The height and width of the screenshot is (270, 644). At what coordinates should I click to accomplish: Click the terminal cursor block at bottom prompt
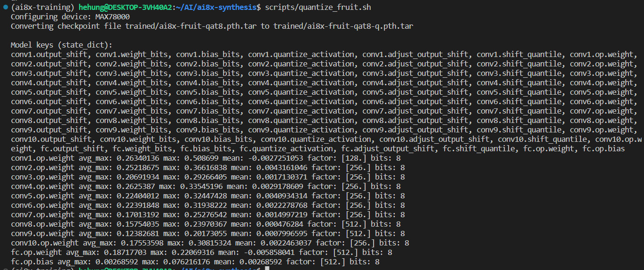pos(267,269)
